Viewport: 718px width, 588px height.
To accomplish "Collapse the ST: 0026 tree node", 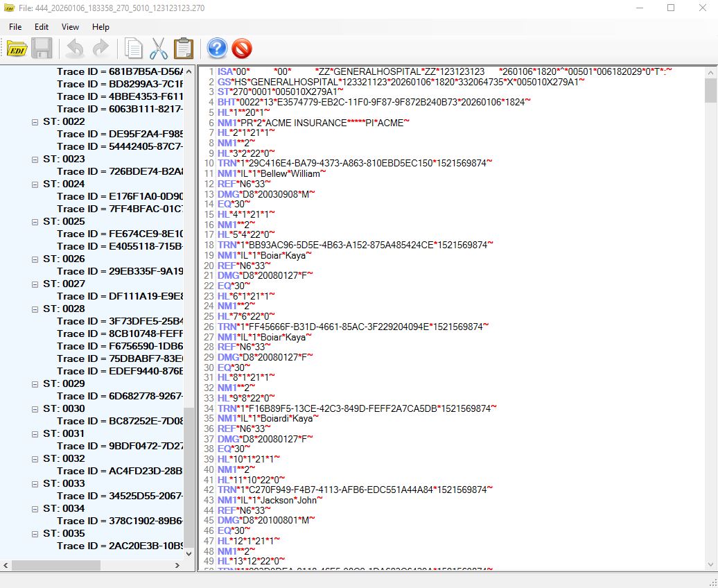I will tap(35, 259).
